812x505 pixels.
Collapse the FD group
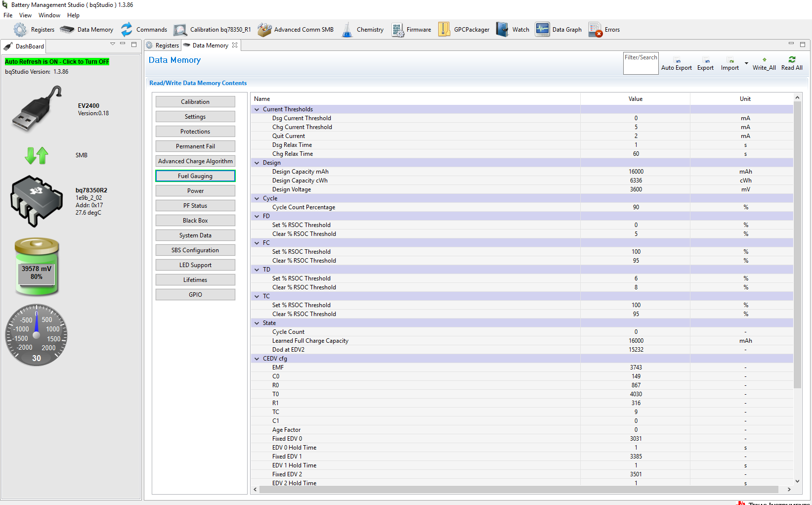pos(256,216)
